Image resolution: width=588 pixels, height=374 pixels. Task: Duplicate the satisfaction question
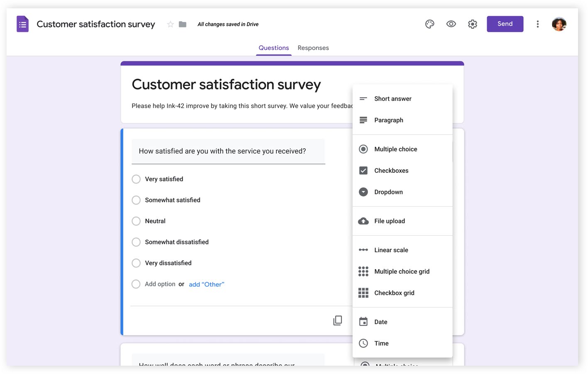[338, 320]
